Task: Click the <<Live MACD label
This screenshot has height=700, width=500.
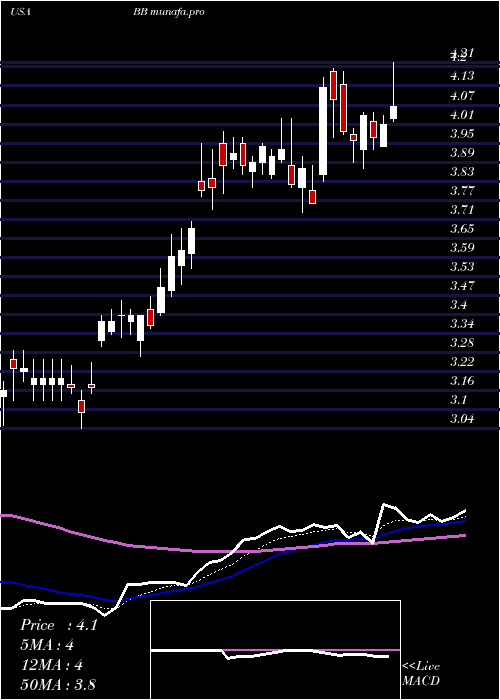Action: click(x=421, y=674)
